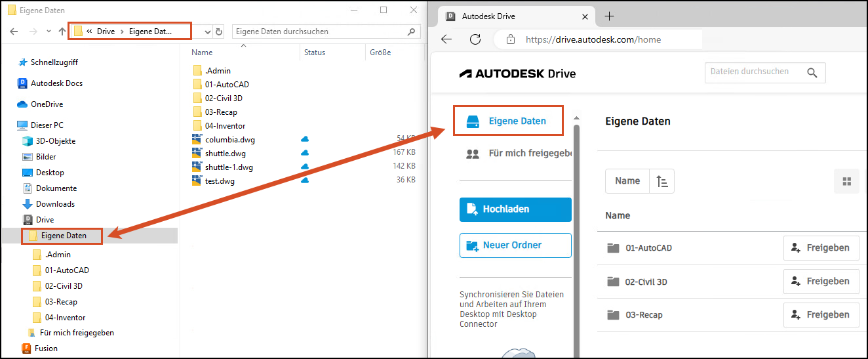The width and height of the screenshot is (868, 359).
Task: Select the columbia.dwg file
Action: 224,140
